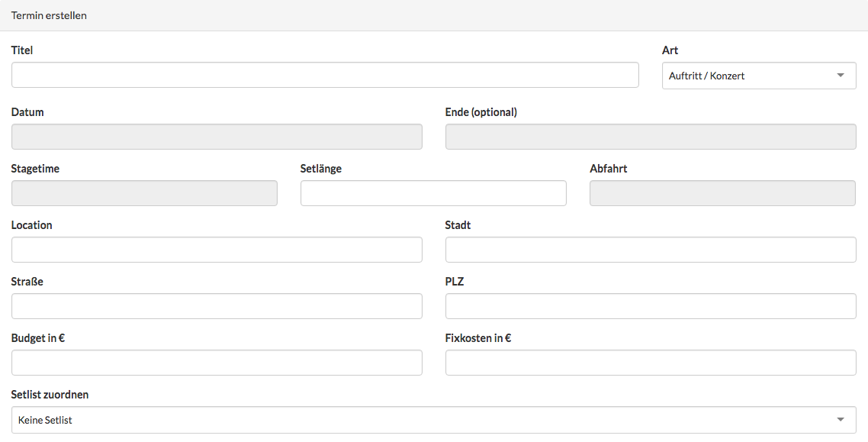868x442 pixels.
Task: Click the Abfahrt label text
Action: (608, 169)
